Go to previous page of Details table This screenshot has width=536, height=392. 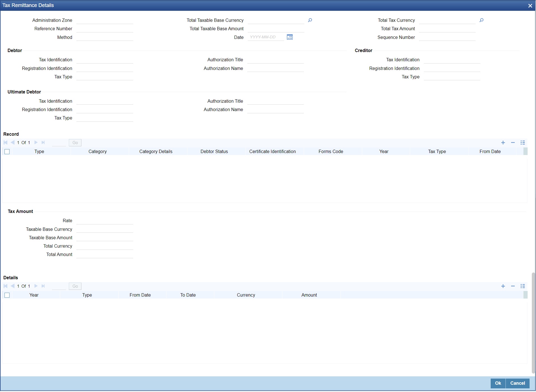13,286
